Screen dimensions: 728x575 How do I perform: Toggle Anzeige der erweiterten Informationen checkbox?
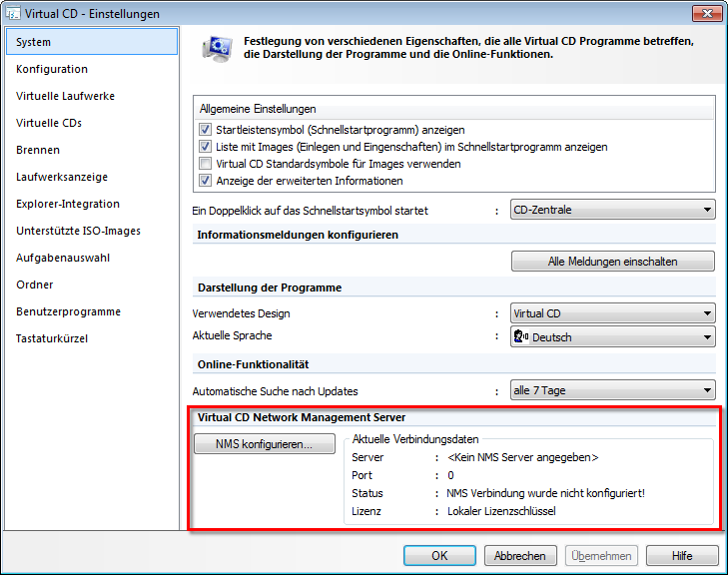pos(205,180)
